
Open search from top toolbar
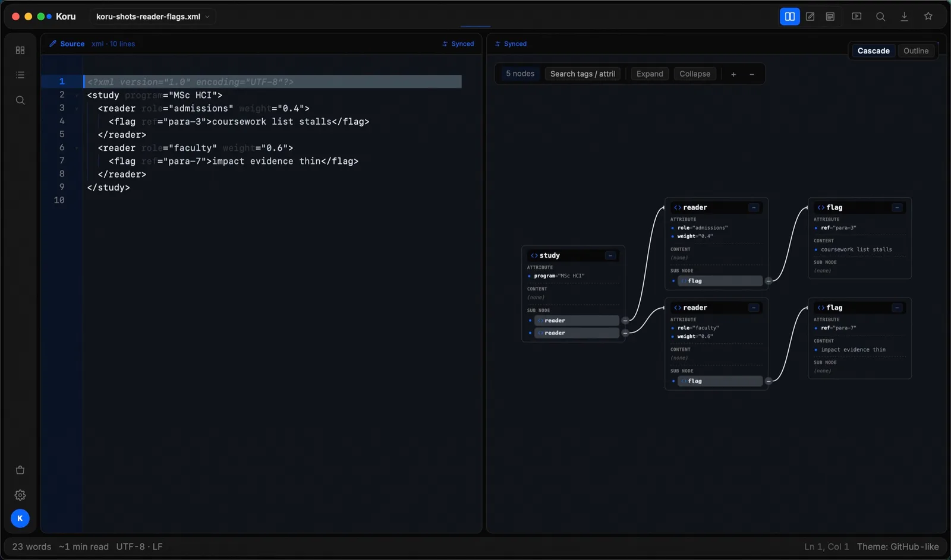tap(881, 17)
